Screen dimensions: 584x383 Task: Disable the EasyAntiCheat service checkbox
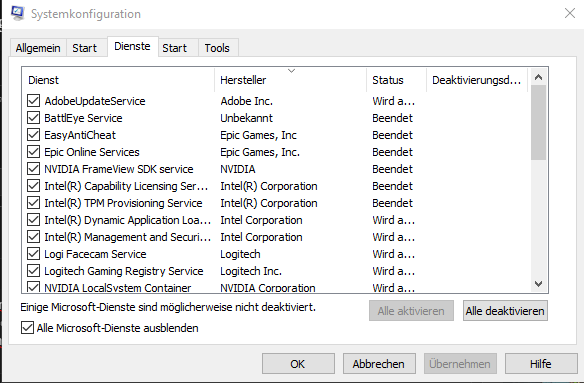pos(34,135)
